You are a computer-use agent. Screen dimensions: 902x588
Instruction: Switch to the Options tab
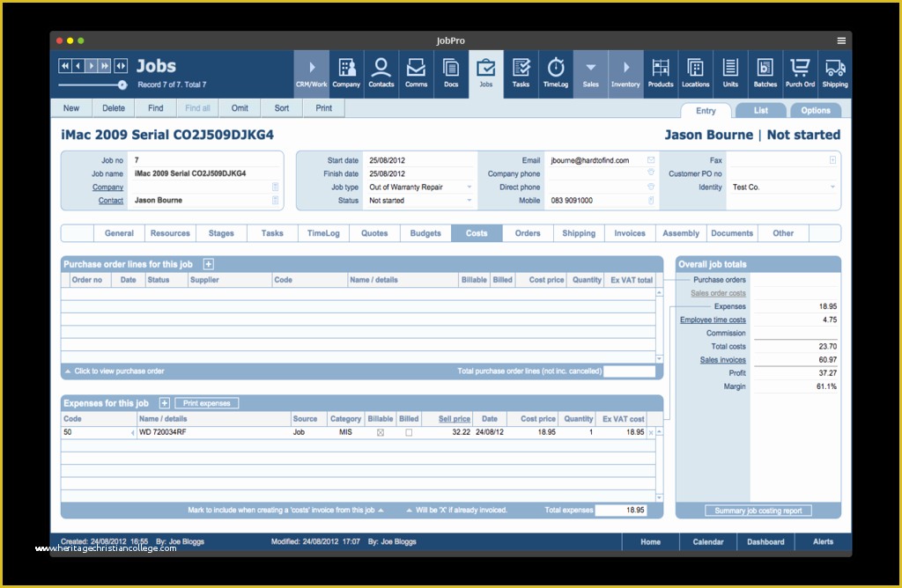(x=815, y=110)
